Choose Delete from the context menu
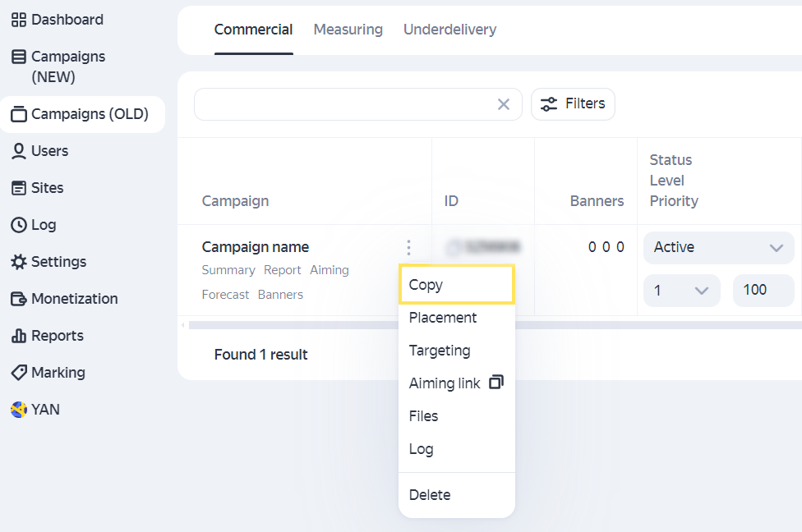 pos(430,495)
